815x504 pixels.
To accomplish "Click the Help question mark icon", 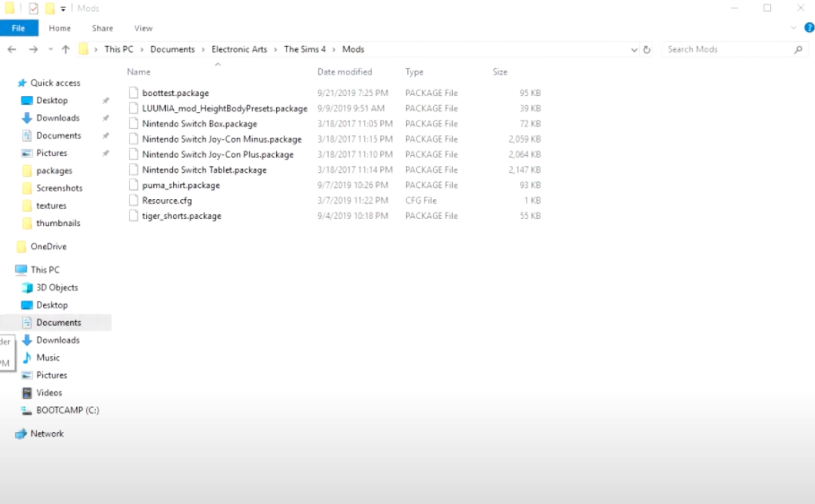I will click(809, 28).
